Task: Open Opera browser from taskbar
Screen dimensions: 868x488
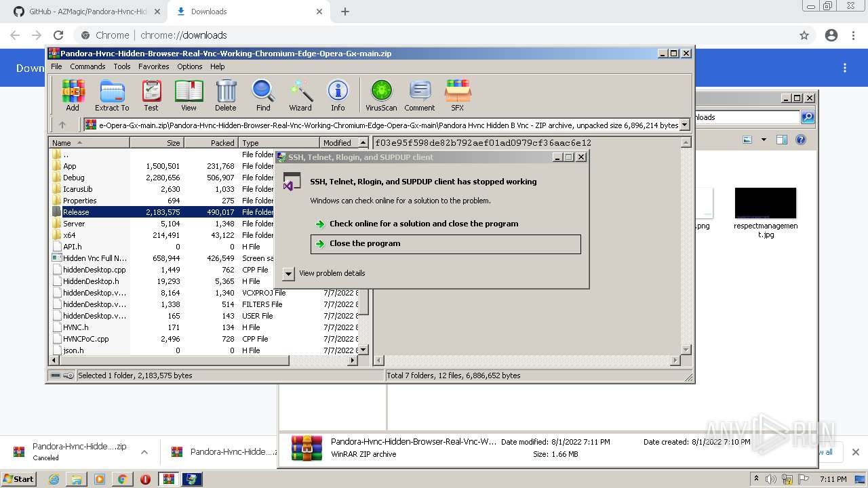Action: coord(145,479)
